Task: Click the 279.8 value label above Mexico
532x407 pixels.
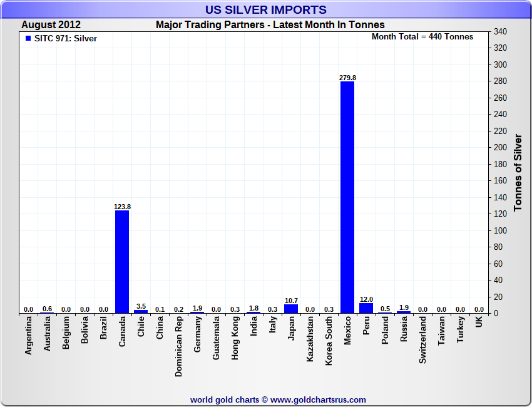Action: pos(347,78)
